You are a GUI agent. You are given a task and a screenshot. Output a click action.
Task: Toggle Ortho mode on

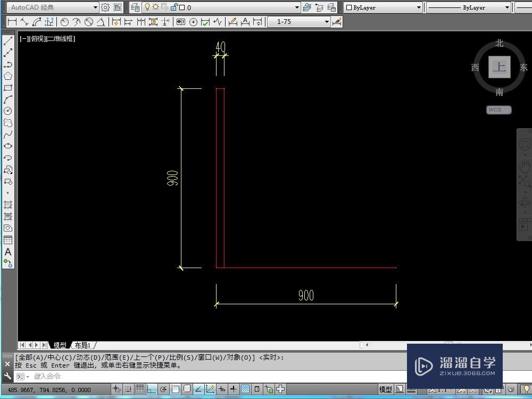[x=152, y=388]
